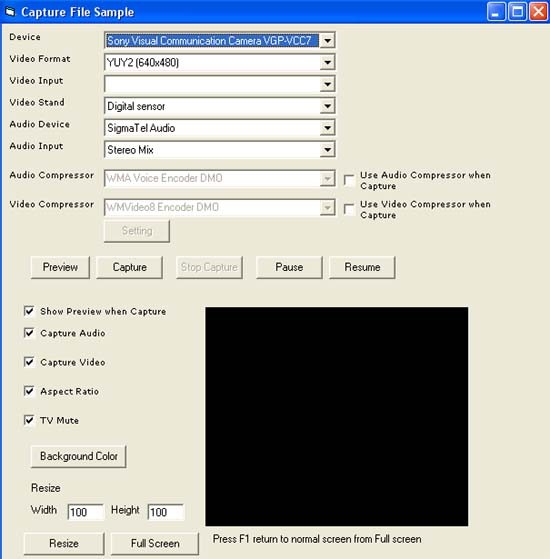Image resolution: width=550 pixels, height=559 pixels.
Task: Open compressor Setting button
Action: click(137, 231)
